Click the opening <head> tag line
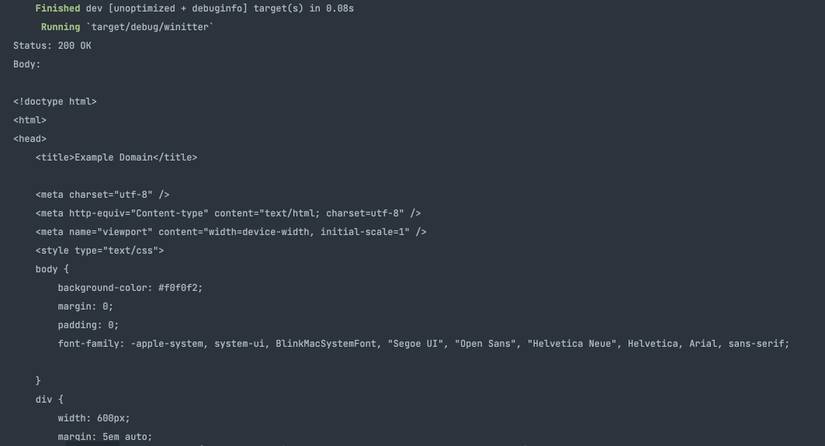825x446 pixels. tap(30, 139)
